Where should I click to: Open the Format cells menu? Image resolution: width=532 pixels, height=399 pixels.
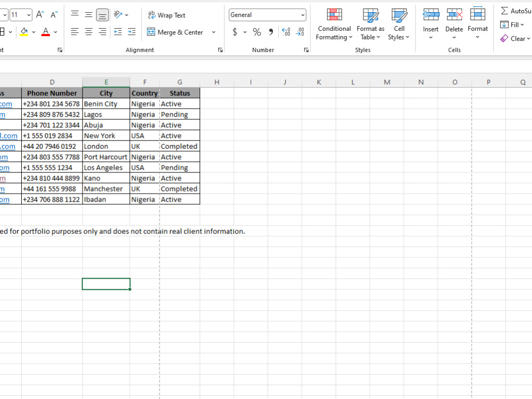478,23
